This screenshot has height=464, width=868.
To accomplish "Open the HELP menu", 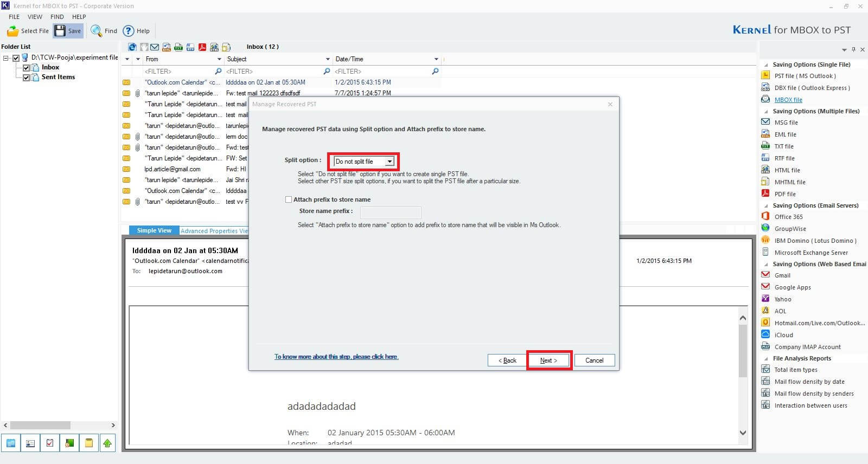I will pyautogui.click(x=79, y=17).
